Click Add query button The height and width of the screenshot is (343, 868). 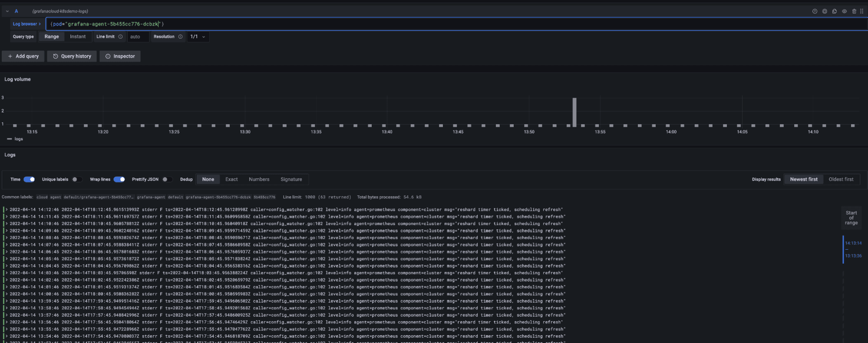[x=23, y=56]
